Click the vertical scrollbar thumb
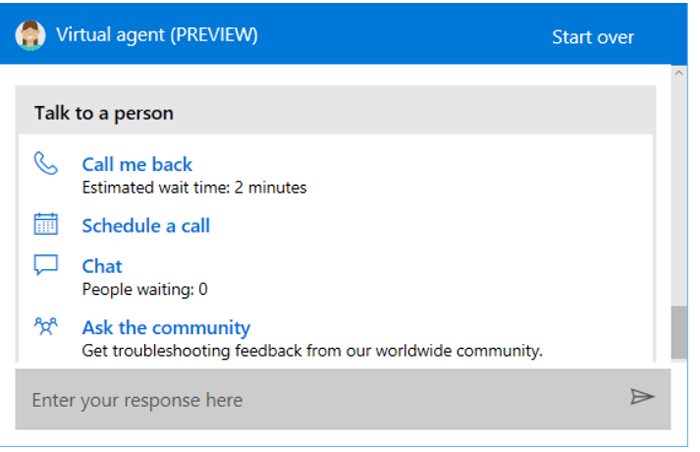The width and height of the screenshot is (700, 452). click(x=679, y=332)
